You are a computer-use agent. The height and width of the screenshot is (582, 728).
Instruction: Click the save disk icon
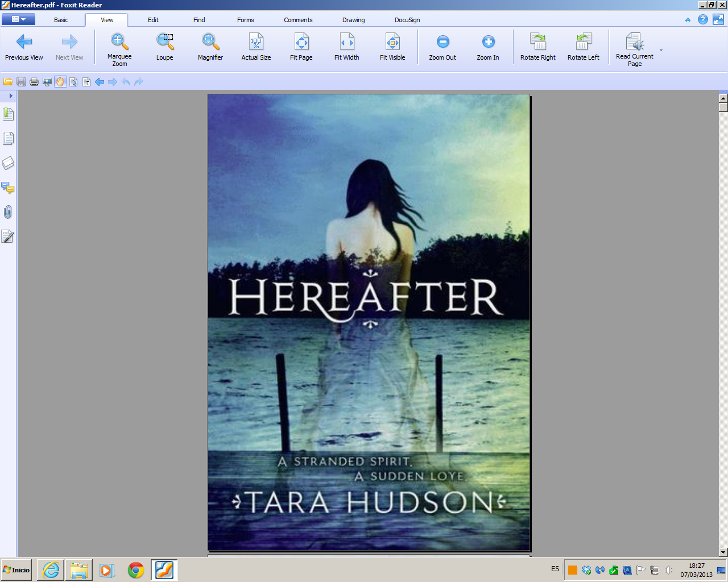(x=21, y=82)
